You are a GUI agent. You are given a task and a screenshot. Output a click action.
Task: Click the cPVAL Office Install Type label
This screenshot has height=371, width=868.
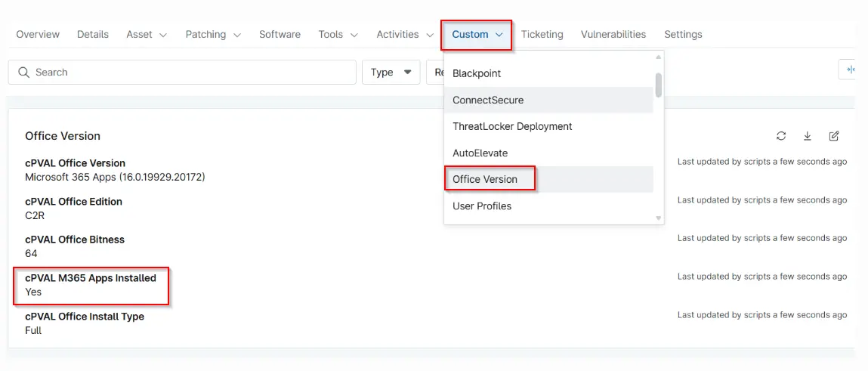click(x=85, y=317)
